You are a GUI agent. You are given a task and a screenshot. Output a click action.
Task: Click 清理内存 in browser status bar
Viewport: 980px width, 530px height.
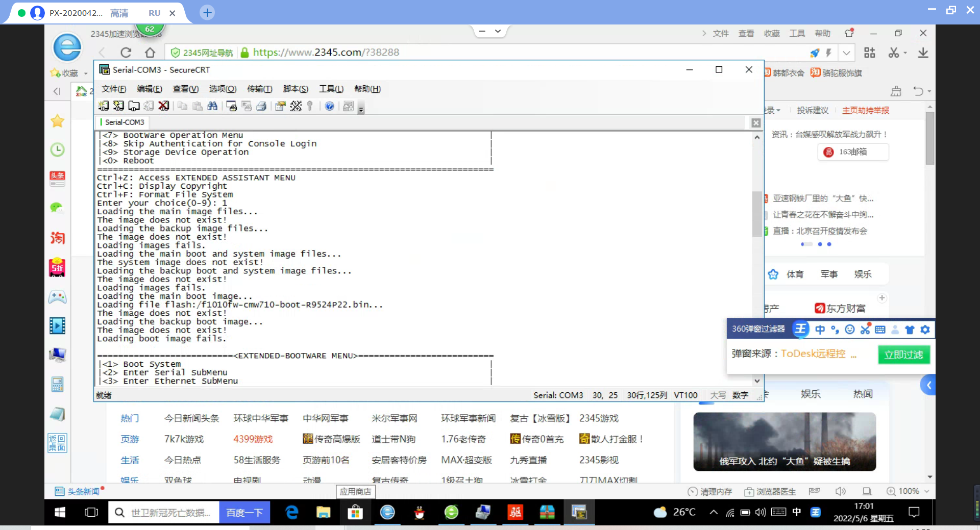point(710,492)
